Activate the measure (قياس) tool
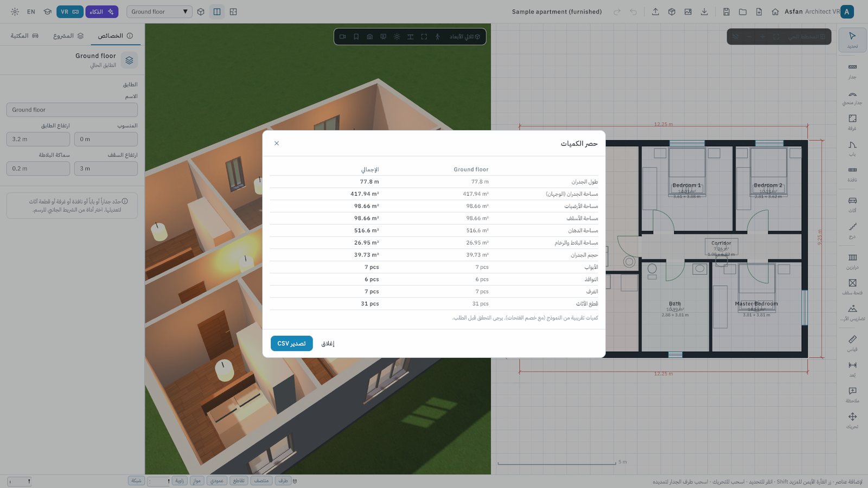Image resolution: width=868 pixels, height=488 pixels. coord(852,343)
